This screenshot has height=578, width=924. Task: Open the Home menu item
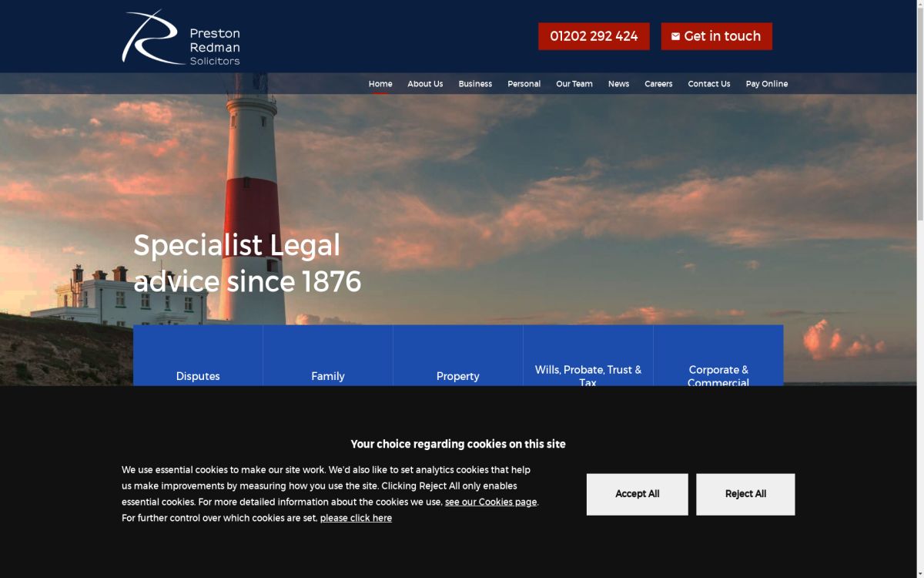click(380, 84)
